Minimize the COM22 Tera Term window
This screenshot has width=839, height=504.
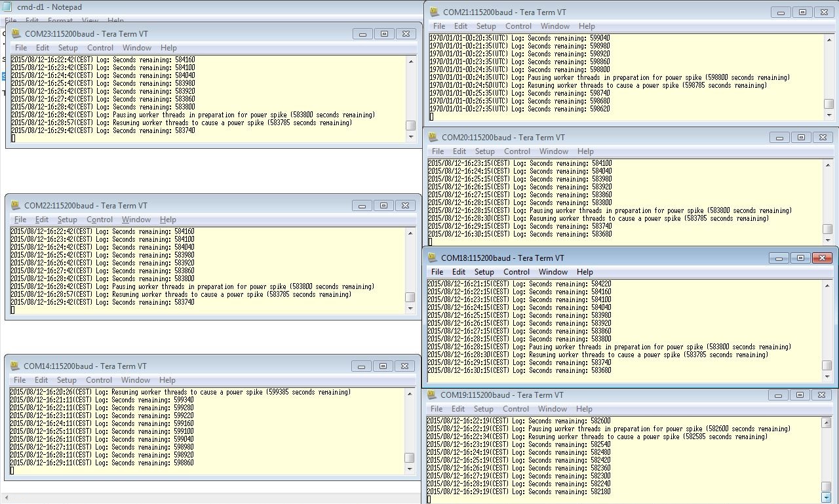362,206
